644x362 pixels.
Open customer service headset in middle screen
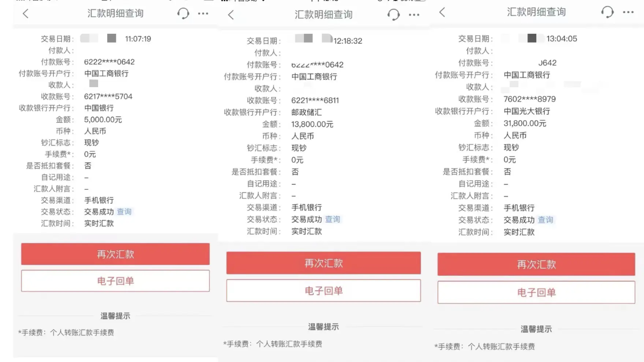click(393, 15)
